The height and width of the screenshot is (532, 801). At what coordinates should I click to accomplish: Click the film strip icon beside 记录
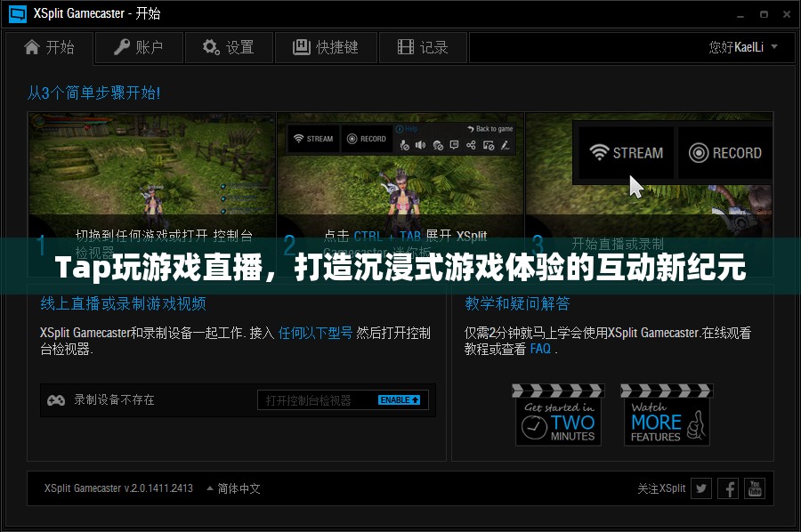(x=406, y=47)
